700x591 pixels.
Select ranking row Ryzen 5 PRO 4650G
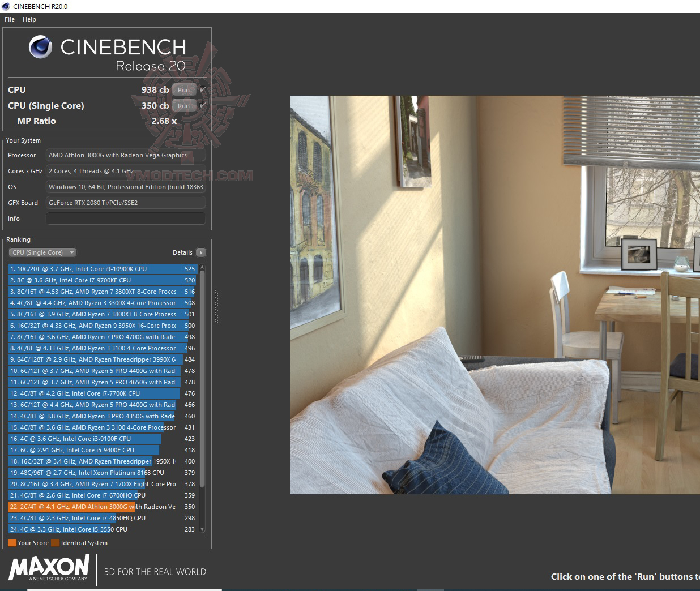[103, 382]
